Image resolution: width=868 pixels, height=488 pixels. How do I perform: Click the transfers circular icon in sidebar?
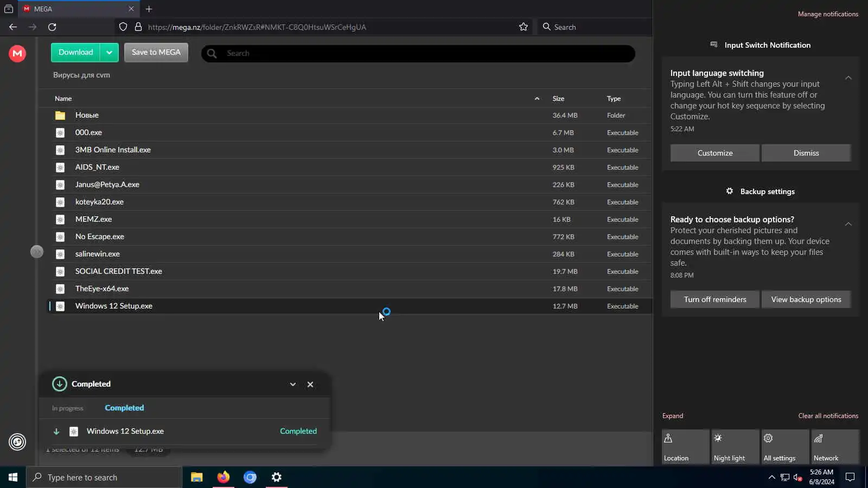point(17,442)
